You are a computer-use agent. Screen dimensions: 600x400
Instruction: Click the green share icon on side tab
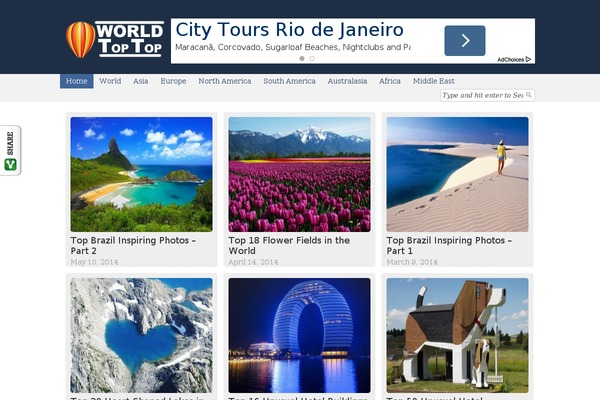click(x=10, y=165)
